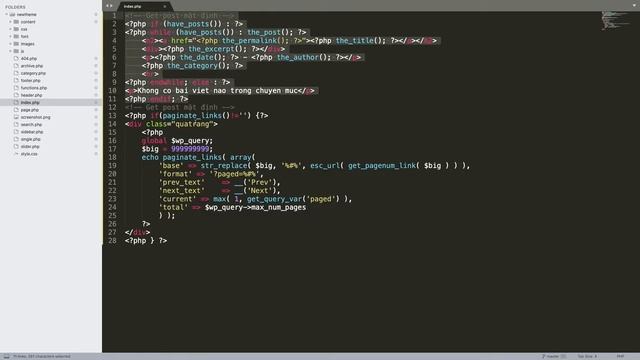Click the screenshot.png image file icon
The width and height of the screenshot is (640, 360).
(x=16, y=117)
